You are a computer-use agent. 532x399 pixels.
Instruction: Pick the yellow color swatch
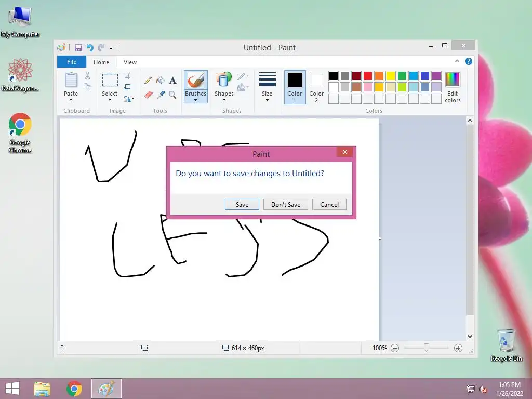(x=391, y=76)
